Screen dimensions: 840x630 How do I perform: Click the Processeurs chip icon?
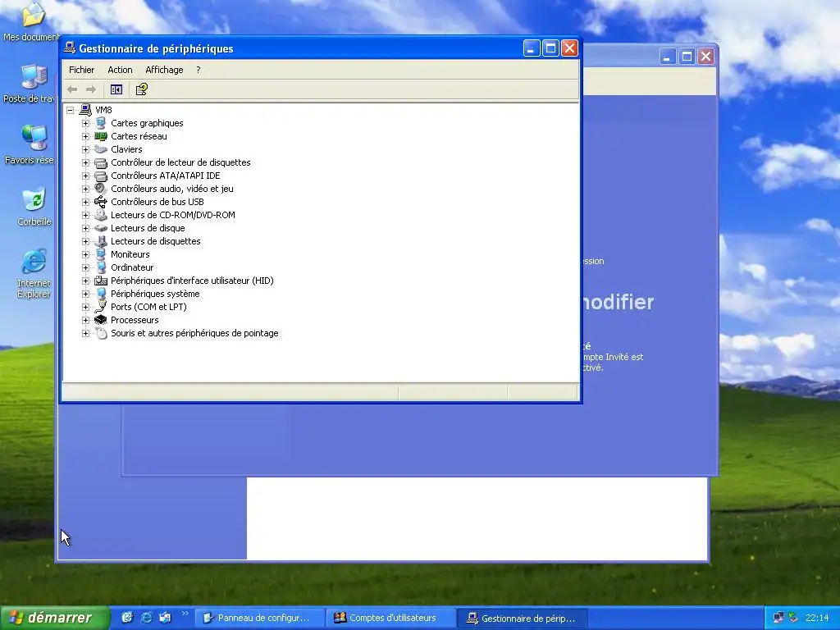pyautogui.click(x=101, y=320)
